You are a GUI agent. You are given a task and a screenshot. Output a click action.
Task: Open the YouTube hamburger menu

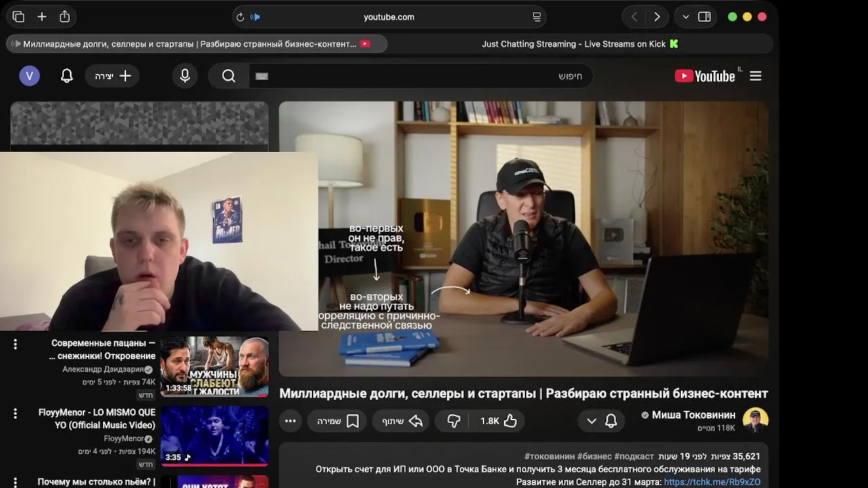click(755, 76)
